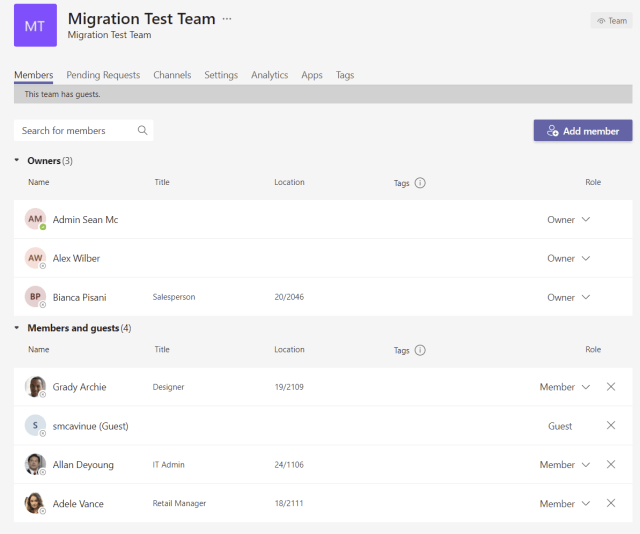Click the name Adele Vance

(x=78, y=504)
